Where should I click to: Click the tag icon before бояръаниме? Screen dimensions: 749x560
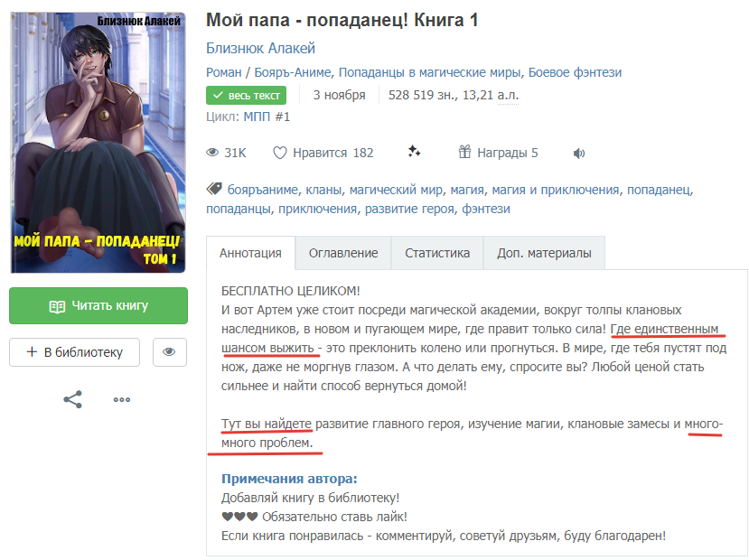point(214,189)
